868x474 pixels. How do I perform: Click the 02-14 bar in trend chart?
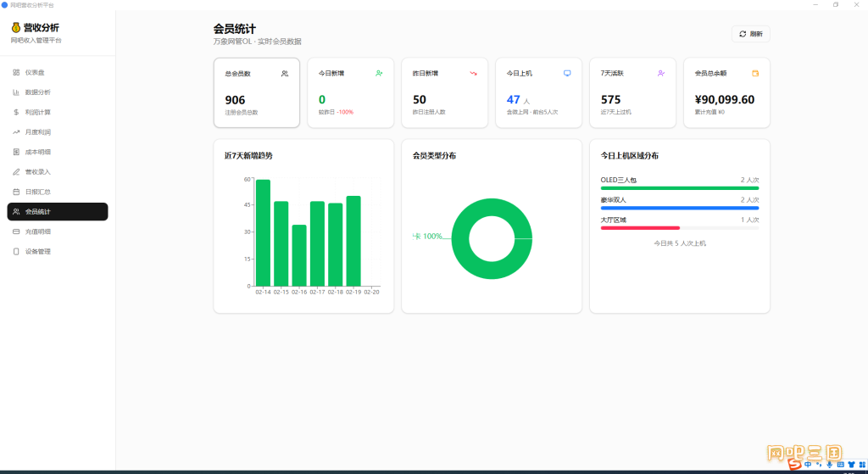coord(263,232)
